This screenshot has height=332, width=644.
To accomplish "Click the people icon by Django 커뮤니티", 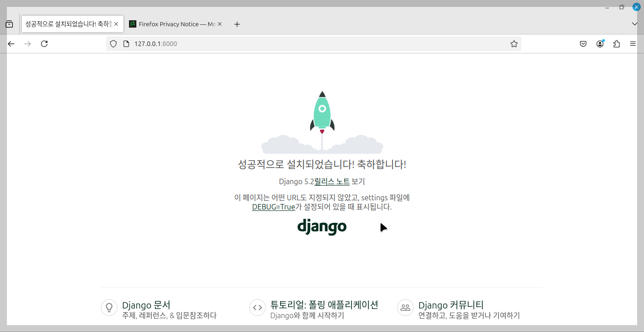I will point(405,307).
